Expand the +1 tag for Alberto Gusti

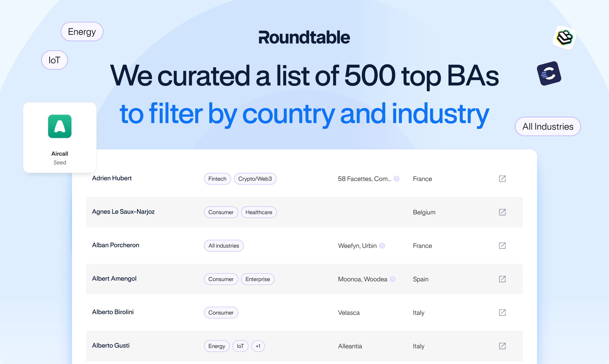point(258,346)
